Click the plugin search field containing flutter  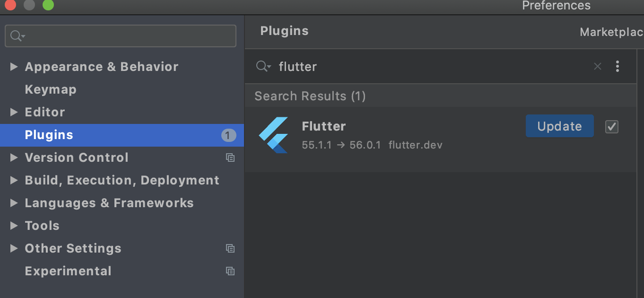(x=426, y=67)
